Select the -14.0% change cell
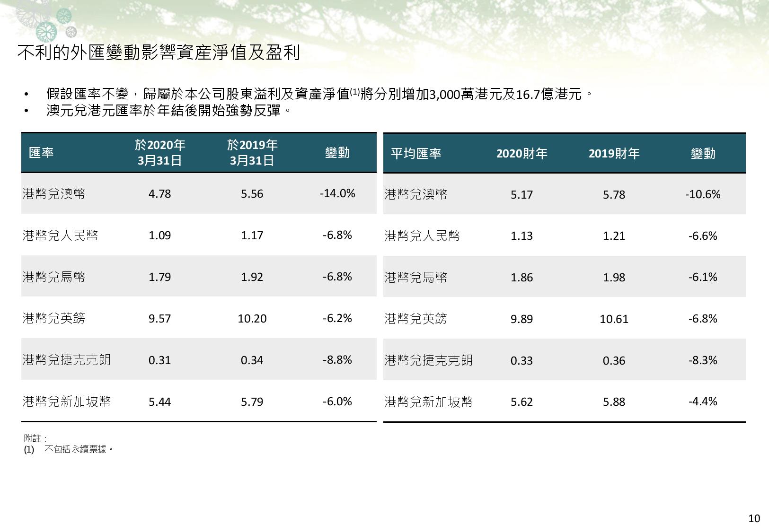Image resolution: width=769 pixels, height=532 pixels. click(337, 193)
